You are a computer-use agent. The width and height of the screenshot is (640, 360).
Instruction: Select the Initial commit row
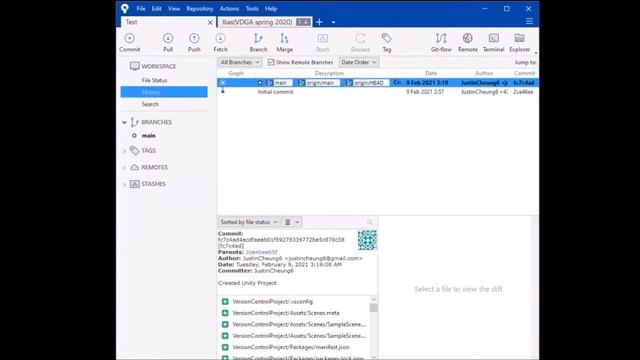tap(378, 92)
